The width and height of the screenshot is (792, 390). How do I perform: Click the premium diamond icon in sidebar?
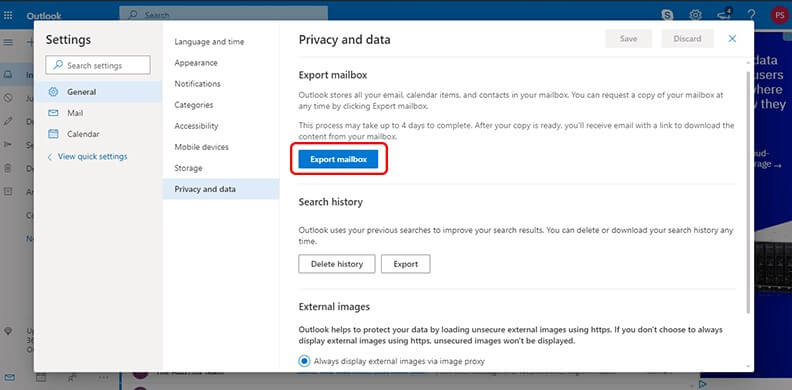[x=8, y=331]
